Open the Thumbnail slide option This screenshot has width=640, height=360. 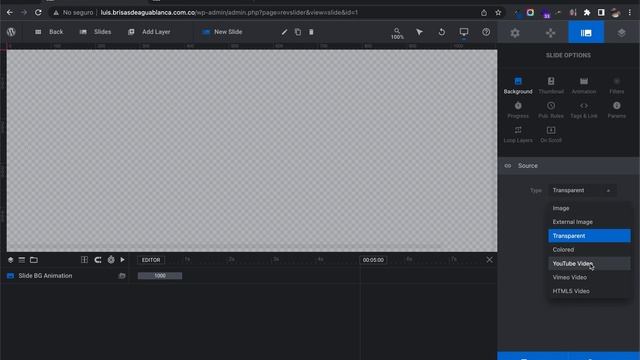pyautogui.click(x=551, y=85)
